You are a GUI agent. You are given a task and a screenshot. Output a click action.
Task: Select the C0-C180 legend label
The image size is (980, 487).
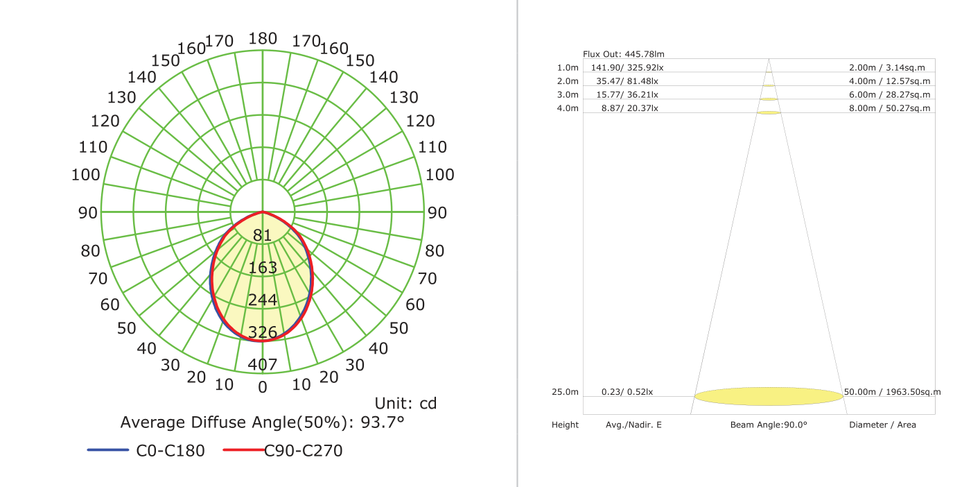tap(170, 451)
